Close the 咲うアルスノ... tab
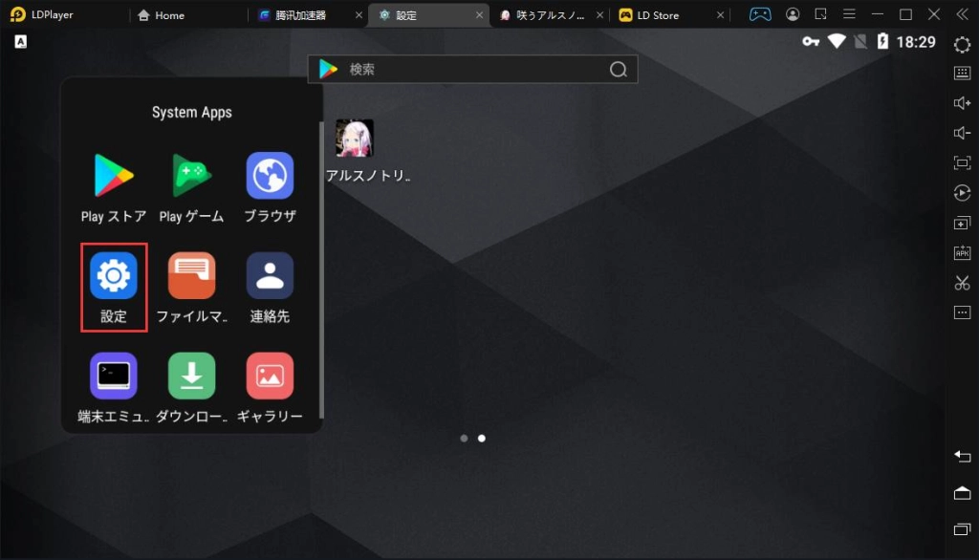The width and height of the screenshot is (979, 560). pos(599,15)
